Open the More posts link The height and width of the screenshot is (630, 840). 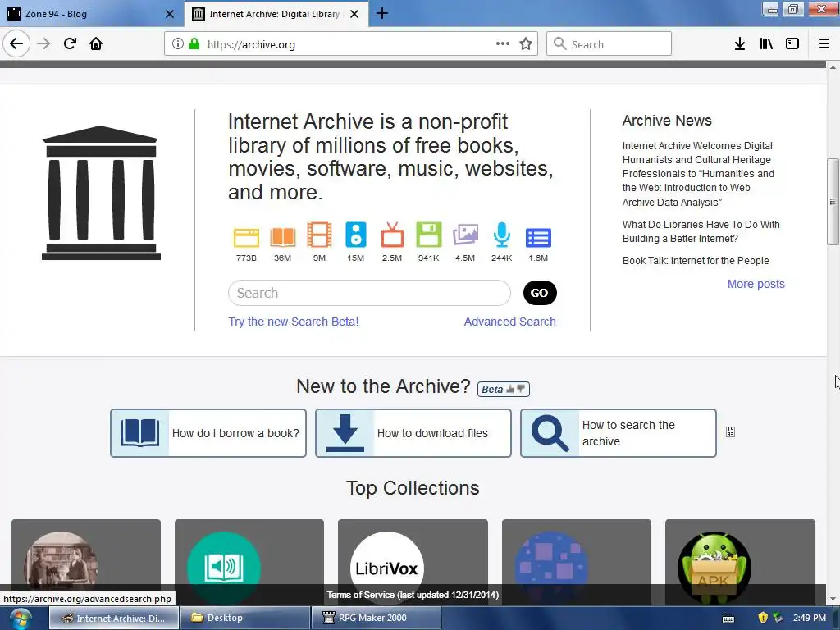tap(756, 284)
